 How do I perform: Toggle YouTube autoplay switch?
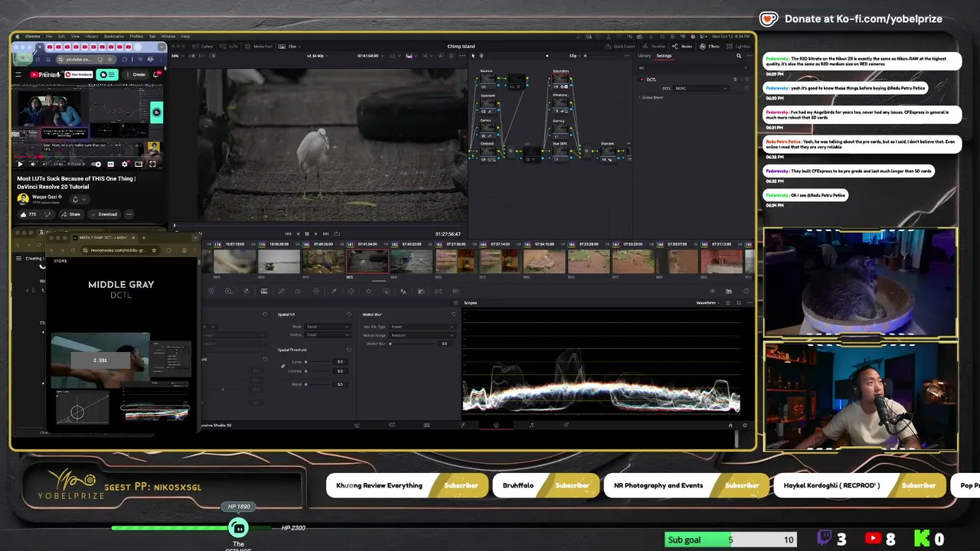tap(96, 165)
